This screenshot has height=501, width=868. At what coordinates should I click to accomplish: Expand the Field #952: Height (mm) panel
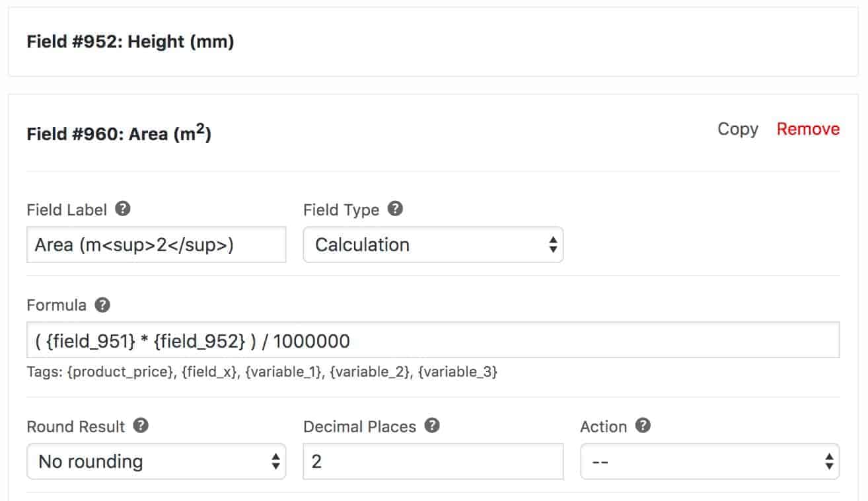coord(433,42)
